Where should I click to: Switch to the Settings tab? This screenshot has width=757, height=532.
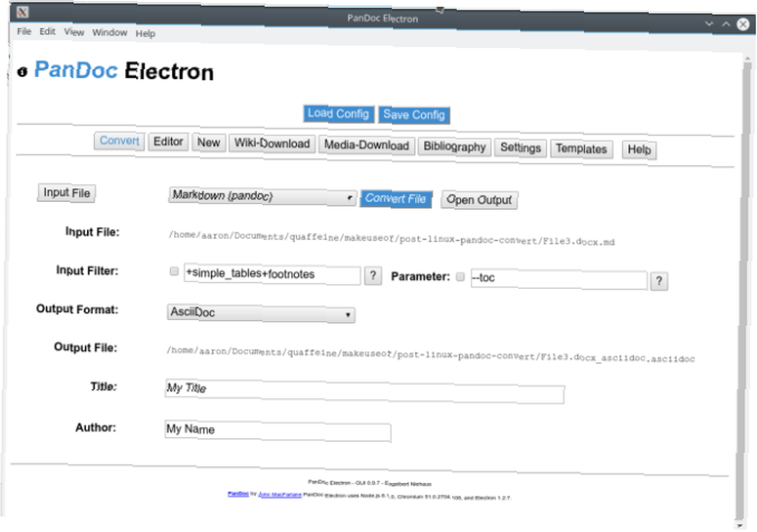point(521,148)
